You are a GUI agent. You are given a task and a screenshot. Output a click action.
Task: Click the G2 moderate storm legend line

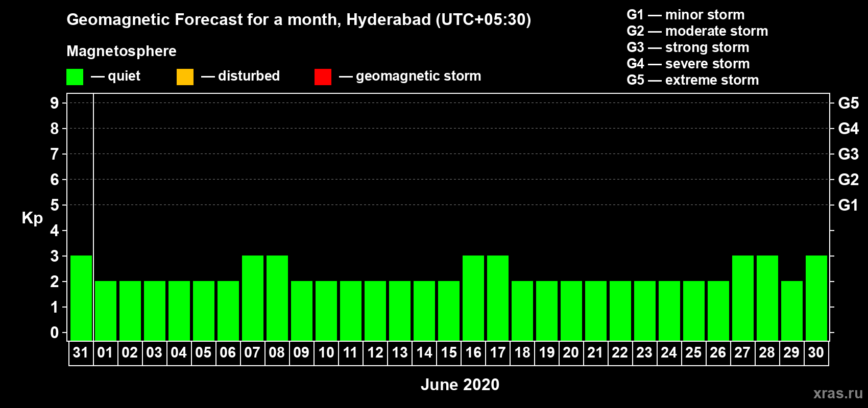(697, 31)
